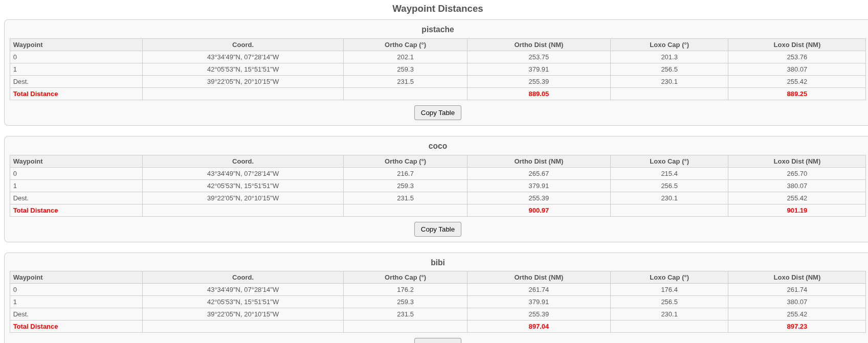
Task: Click coco ortho distance 265.67
Action: (539, 174)
